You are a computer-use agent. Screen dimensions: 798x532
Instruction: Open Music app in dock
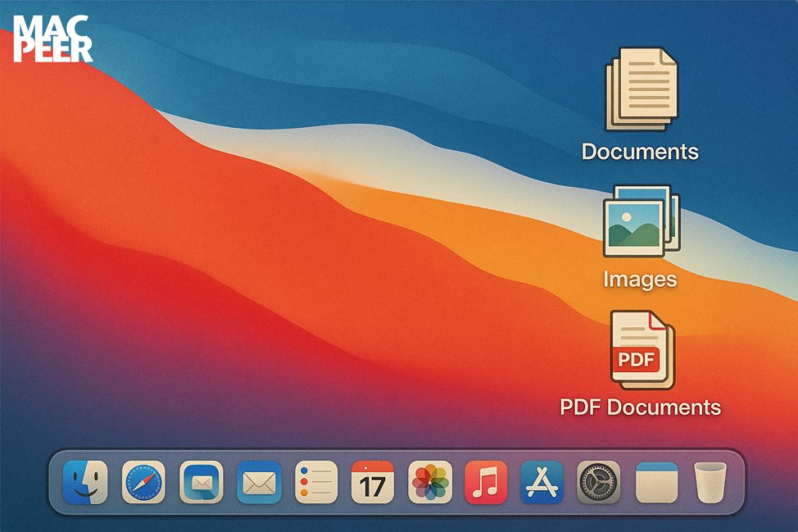point(486,481)
